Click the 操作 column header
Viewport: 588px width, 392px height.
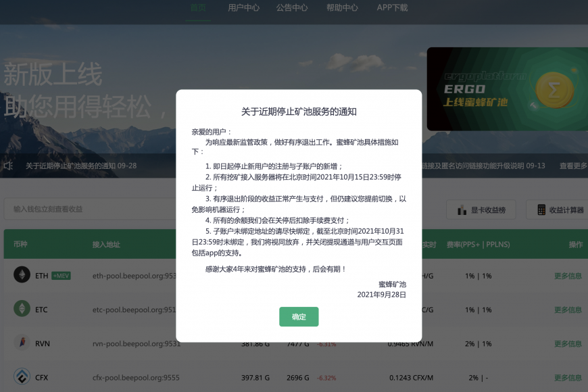coord(576,245)
